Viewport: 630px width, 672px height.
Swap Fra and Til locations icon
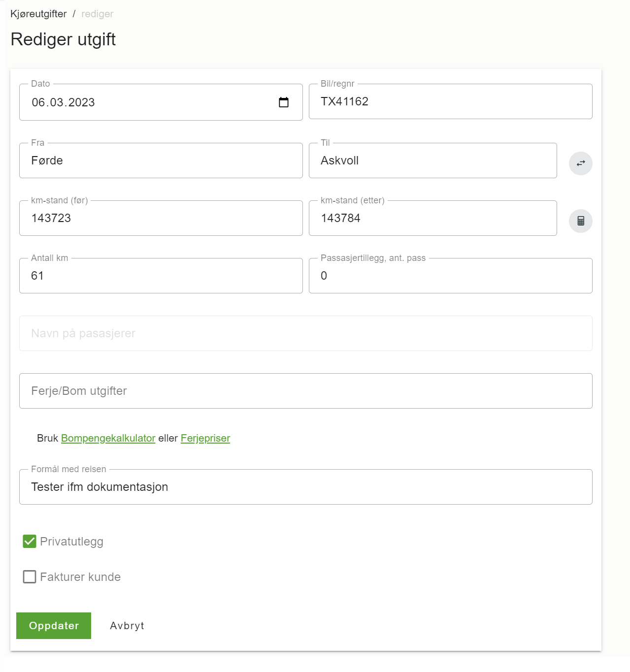pyautogui.click(x=581, y=163)
